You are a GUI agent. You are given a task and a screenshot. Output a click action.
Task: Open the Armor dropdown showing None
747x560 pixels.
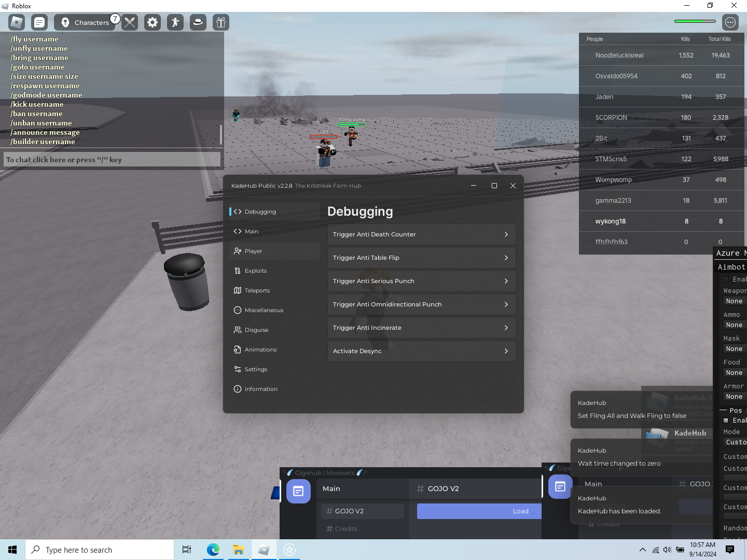click(x=735, y=397)
